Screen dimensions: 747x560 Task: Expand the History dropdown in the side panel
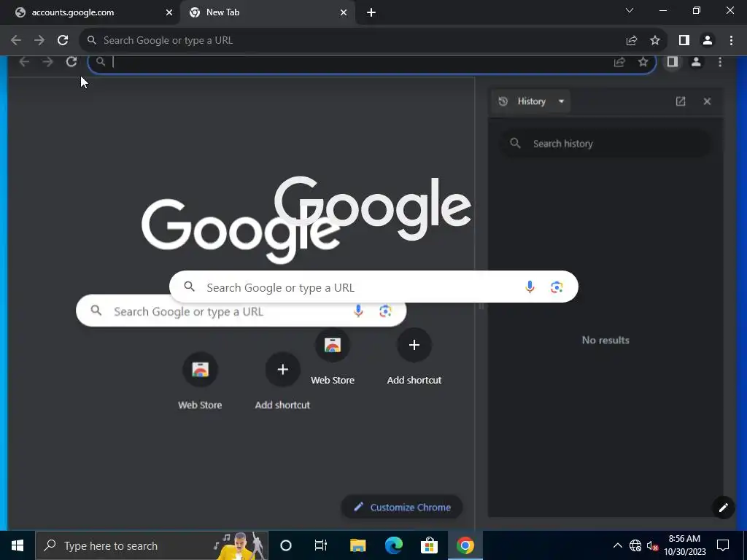tap(531, 101)
